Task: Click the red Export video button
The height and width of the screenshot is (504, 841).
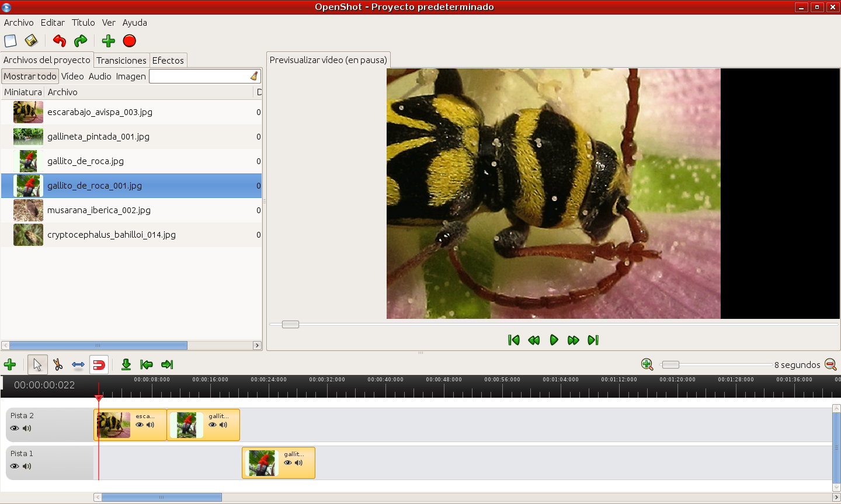Action: [130, 41]
